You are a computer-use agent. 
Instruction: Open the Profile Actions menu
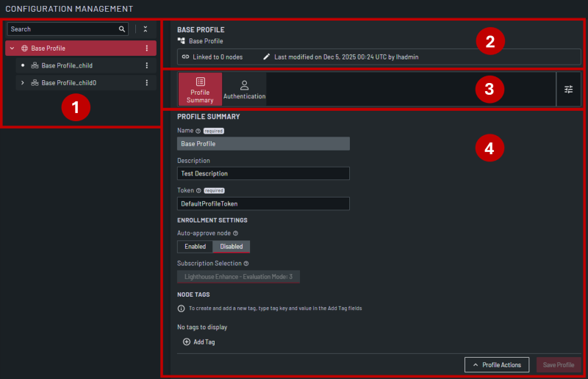coord(497,364)
